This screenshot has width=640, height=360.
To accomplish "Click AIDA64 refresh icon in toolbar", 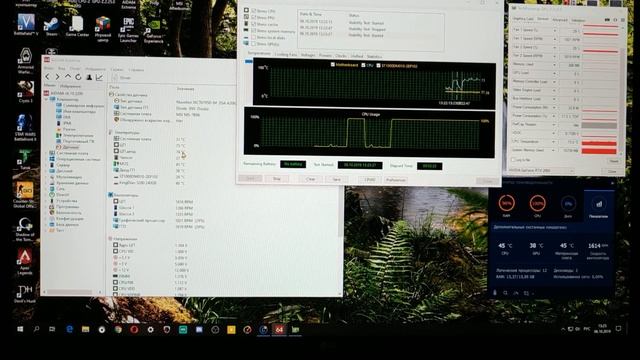I will coord(78,77).
